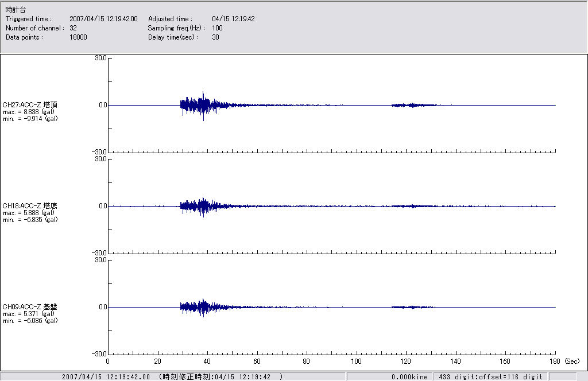Viewport: 588px width, 381px height.
Task: Click the status bar timestamp 2007/04/15 12:19:42.00
Action: 106,377
